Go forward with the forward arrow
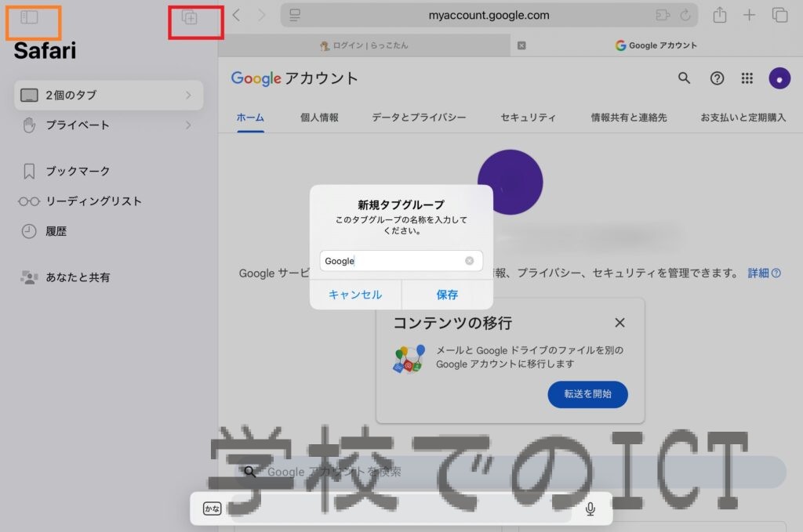The image size is (803, 532). [x=262, y=16]
